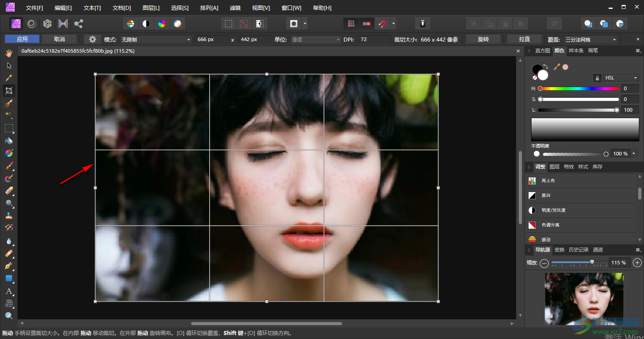The height and width of the screenshot is (339, 644).
Task: Open the 覆盖 三分法网格 overlay dropdown
Action: point(590,40)
